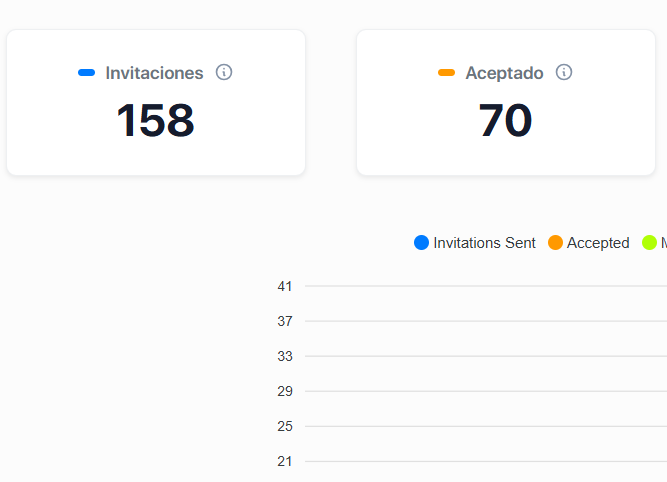Click the 158 invitations count
The width and height of the screenshot is (667, 482).
click(155, 121)
